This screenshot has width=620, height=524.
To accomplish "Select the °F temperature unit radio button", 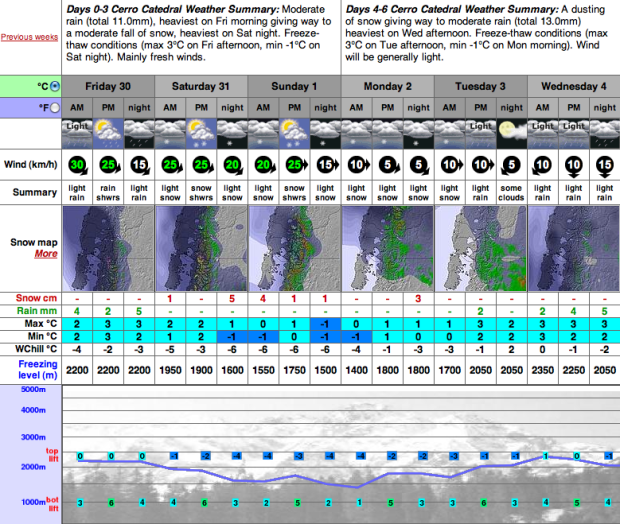I will [55, 108].
